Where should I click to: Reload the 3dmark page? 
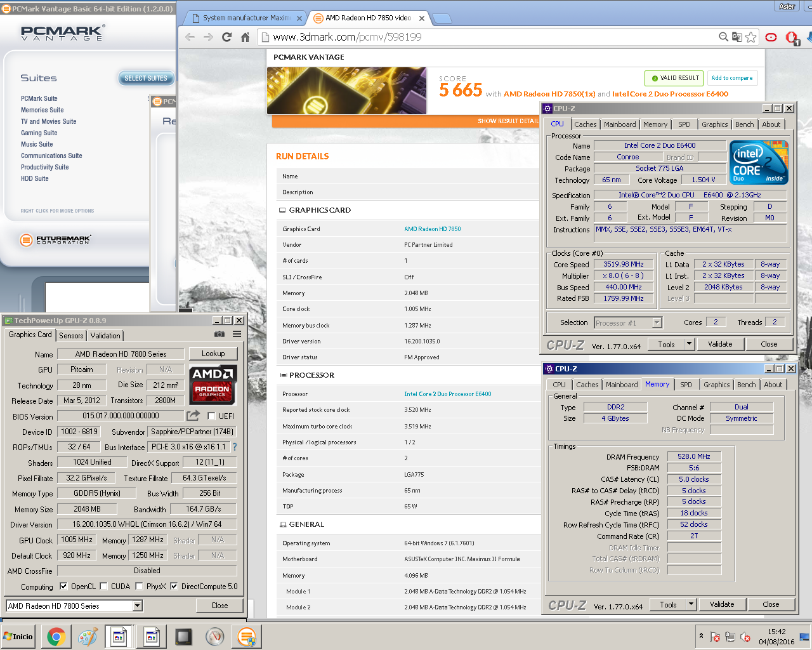point(226,37)
